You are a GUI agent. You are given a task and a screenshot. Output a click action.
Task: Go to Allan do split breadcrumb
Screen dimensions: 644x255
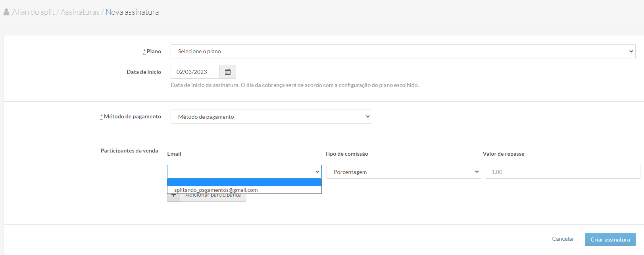click(33, 12)
